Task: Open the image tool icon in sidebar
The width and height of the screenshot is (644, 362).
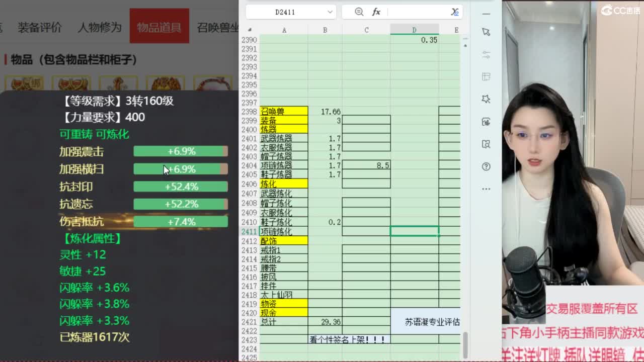Action: [486, 122]
